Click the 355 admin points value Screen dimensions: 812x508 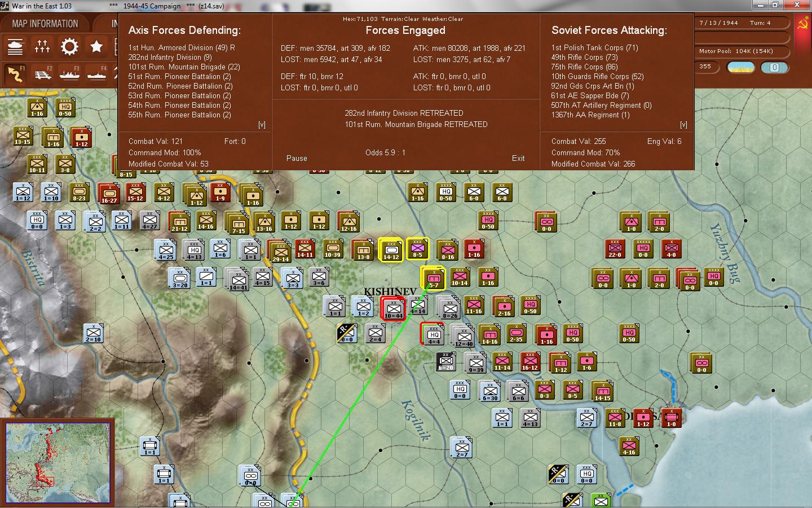click(x=705, y=67)
